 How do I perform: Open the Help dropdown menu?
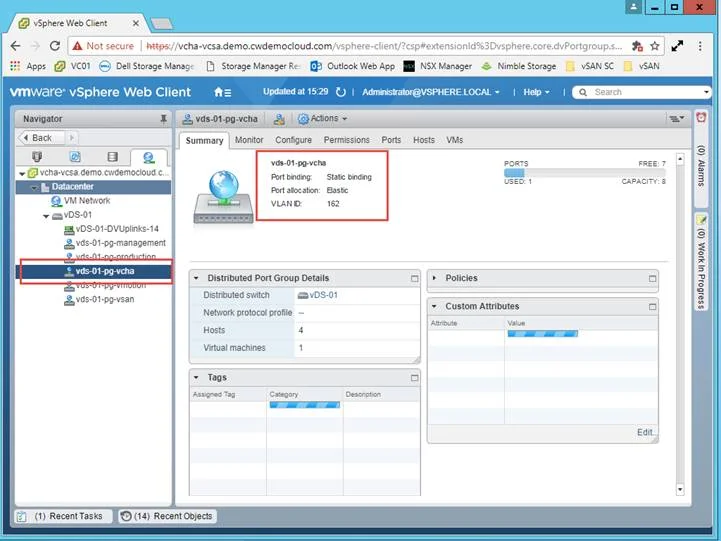tap(536, 92)
